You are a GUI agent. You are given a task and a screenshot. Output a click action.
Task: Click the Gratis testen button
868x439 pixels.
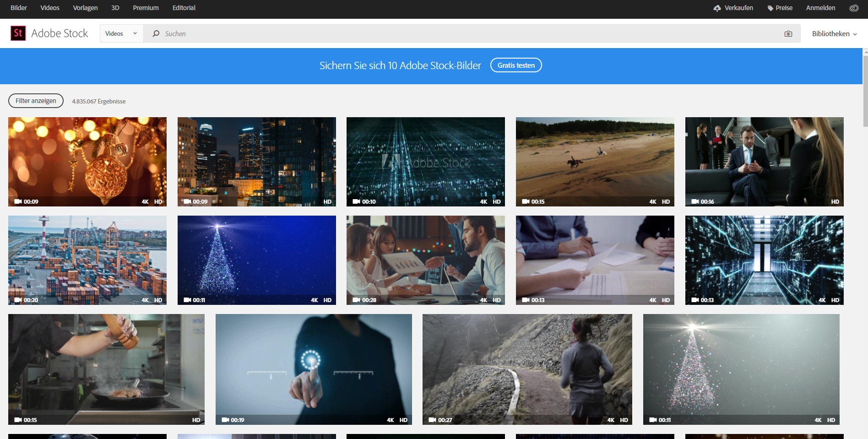(x=516, y=65)
